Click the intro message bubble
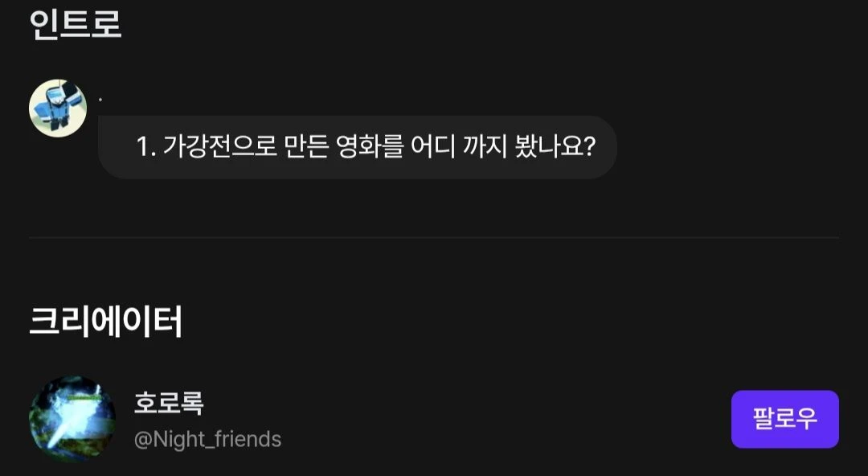Image resolution: width=868 pixels, height=476 pixels. [357, 147]
